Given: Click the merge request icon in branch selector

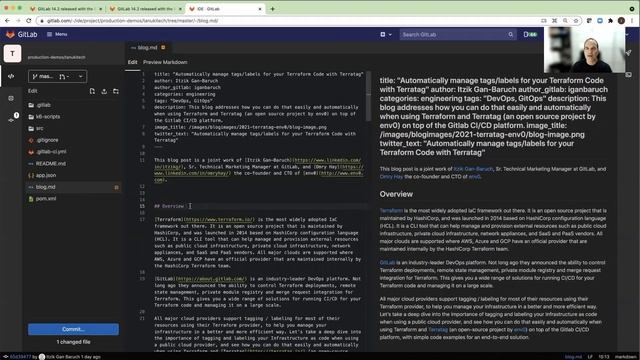Looking at the screenshot, I should pos(62,76).
